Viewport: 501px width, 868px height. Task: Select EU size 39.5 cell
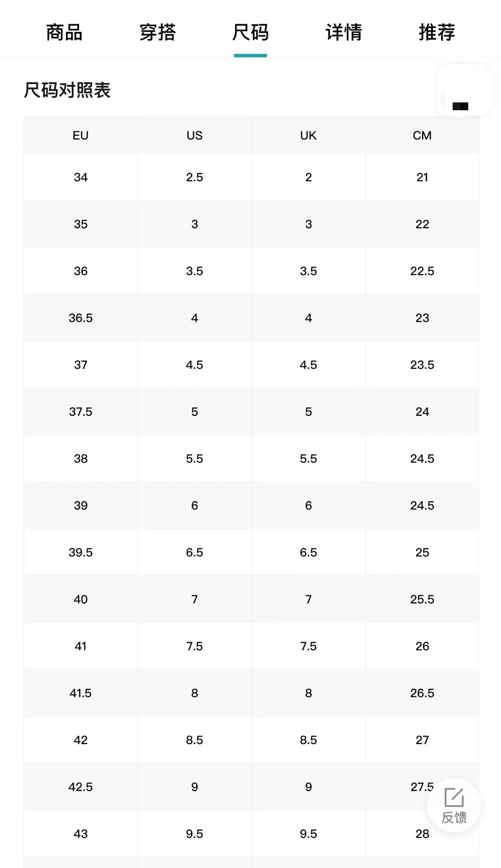[80, 552]
